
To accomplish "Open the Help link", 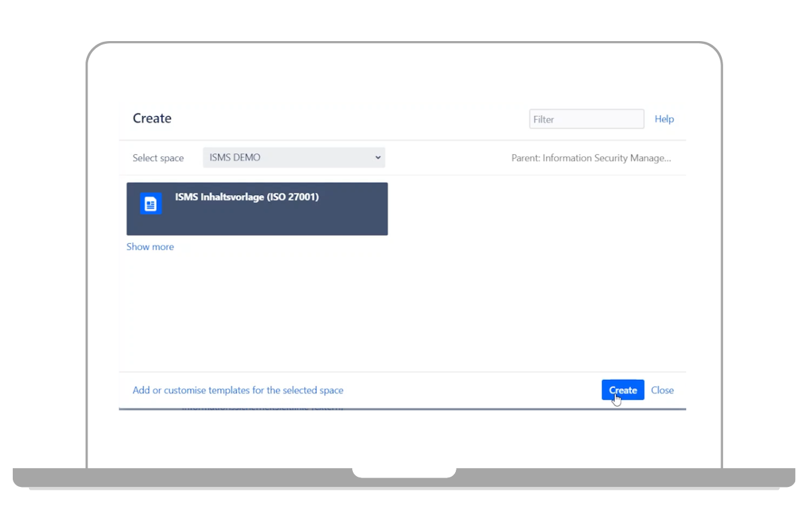I will pos(664,119).
